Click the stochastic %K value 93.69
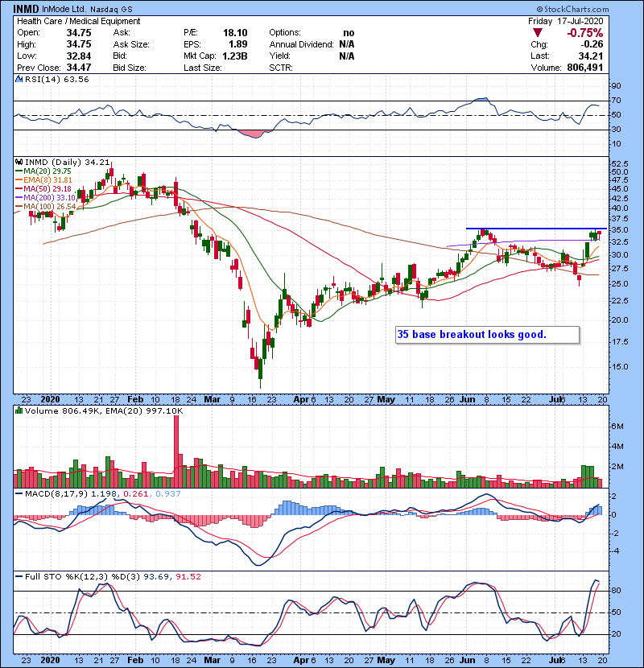644x668 pixels. coord(156,577)
